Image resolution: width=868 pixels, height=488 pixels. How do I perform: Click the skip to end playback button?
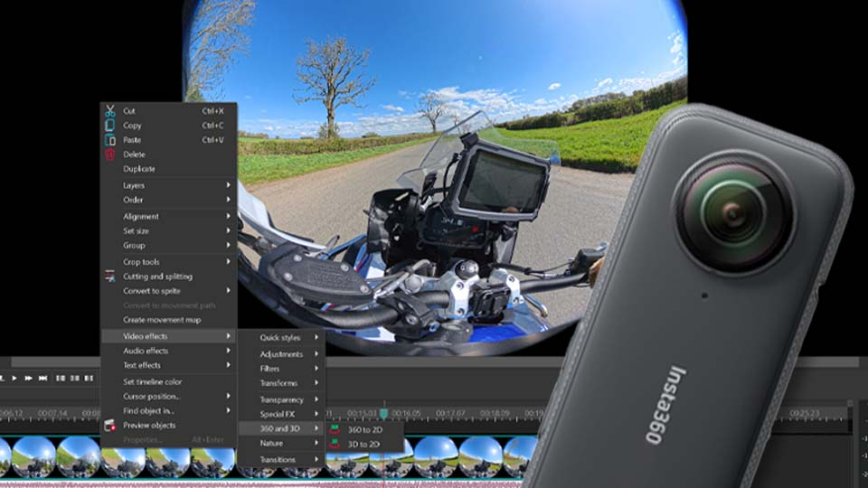pos(42,378)
